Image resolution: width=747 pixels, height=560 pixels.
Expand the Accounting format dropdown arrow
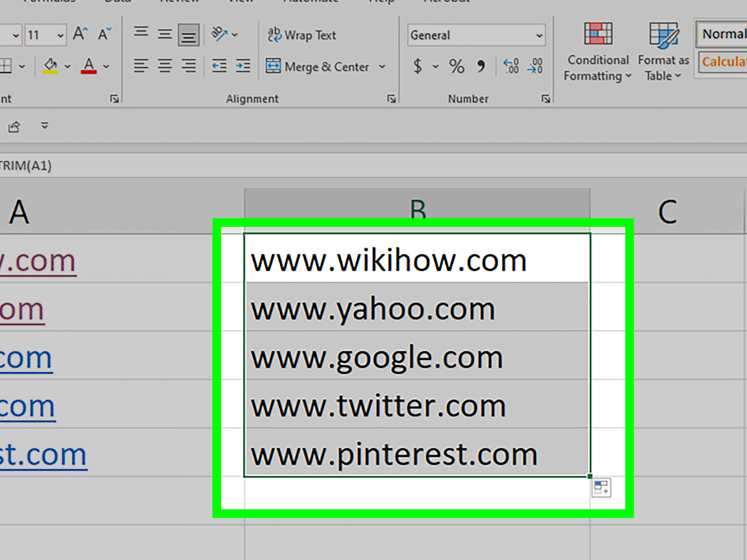click(x=436, y=66)
